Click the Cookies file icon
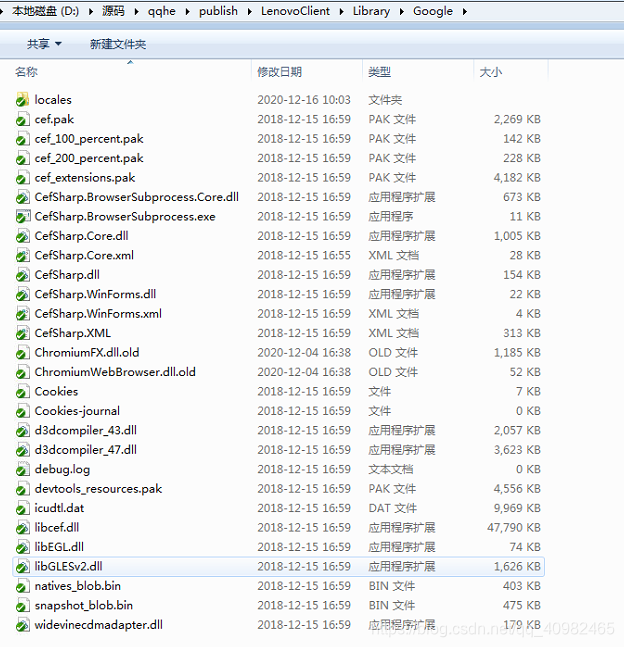Viewport: 624px width, 647px height. click(x=23, y=391)
